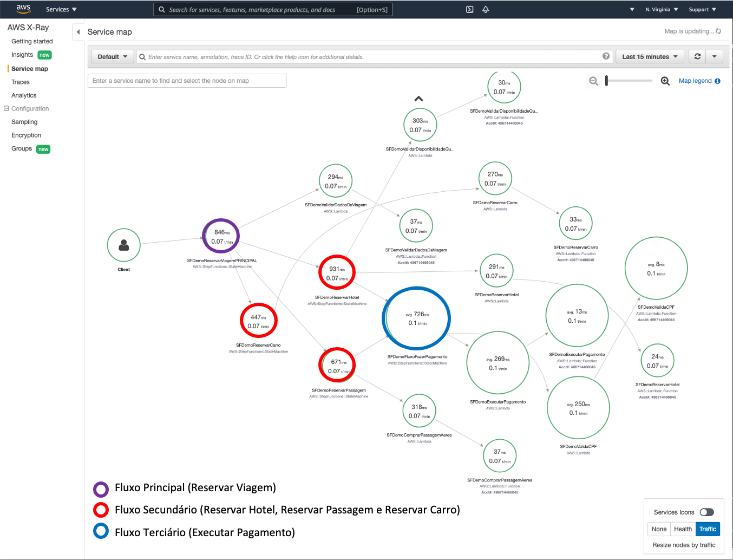
Task: Refresh the service map
Action: pos(697,56)
